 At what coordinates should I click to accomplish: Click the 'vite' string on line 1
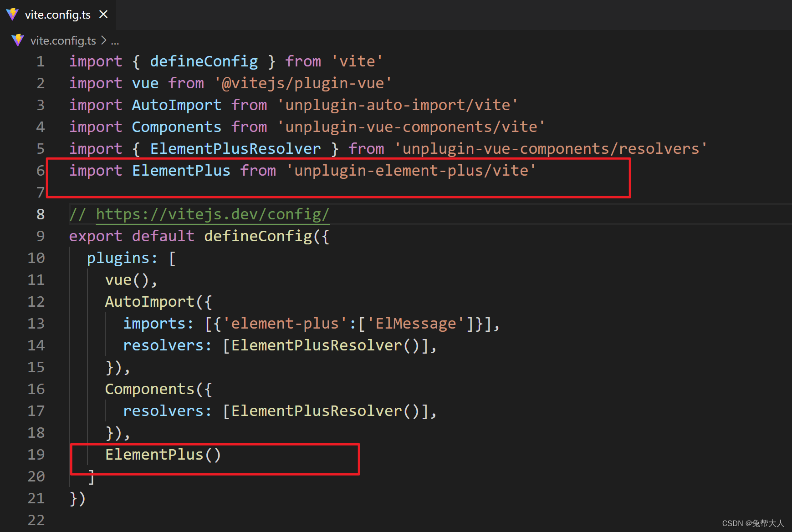pos(357,61)
